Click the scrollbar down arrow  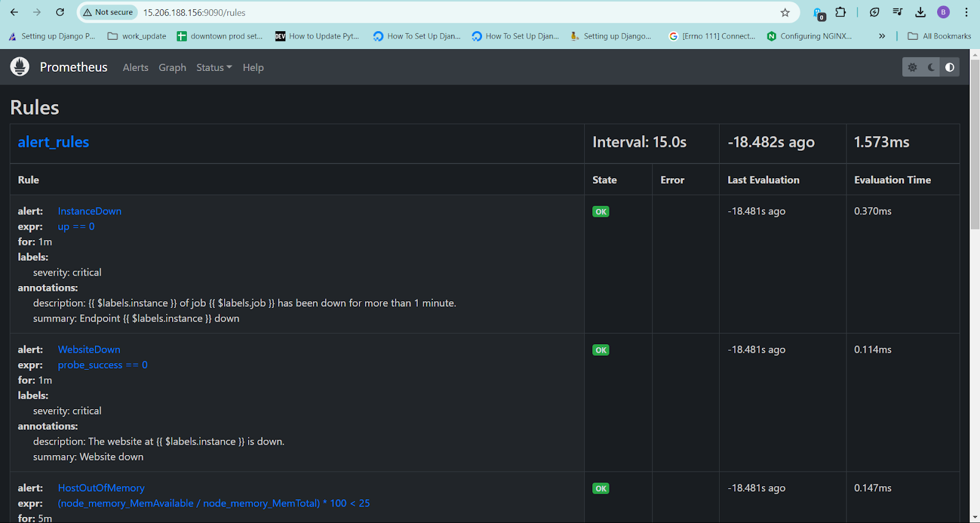975,517
